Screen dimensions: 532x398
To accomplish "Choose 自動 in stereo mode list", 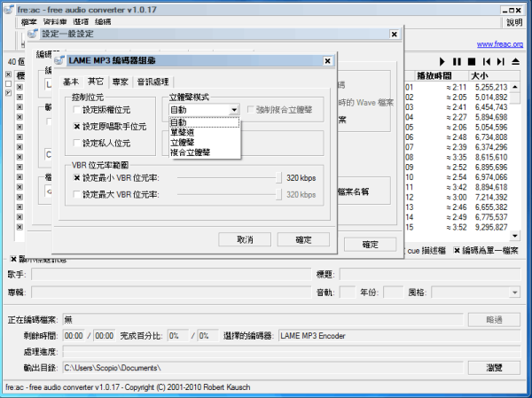I will click(x=205, y=122).
